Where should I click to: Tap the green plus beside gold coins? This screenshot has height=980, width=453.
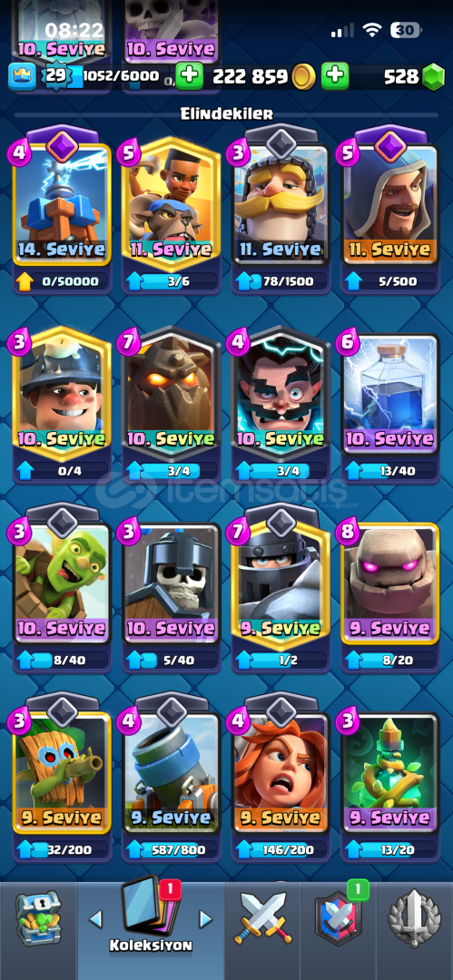pos(190,77)
